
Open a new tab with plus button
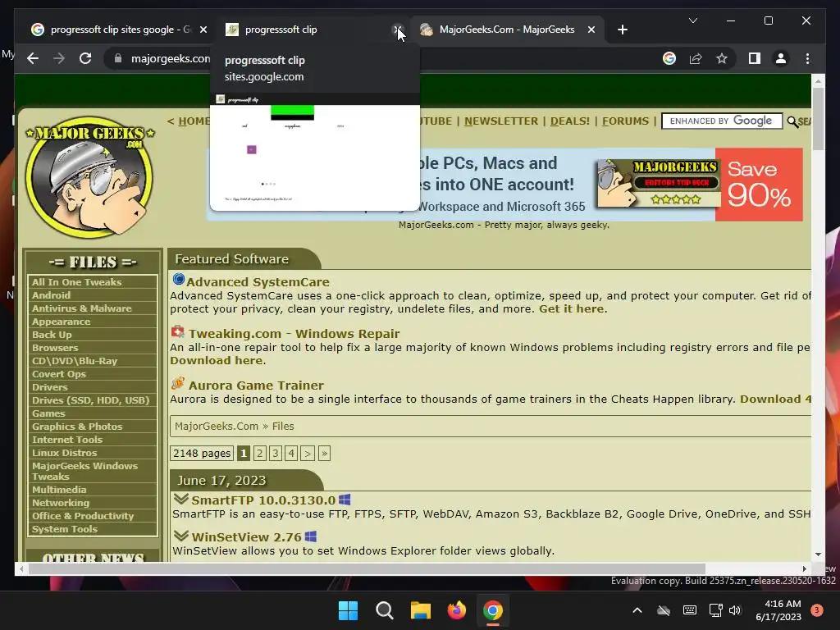point(622,30)
